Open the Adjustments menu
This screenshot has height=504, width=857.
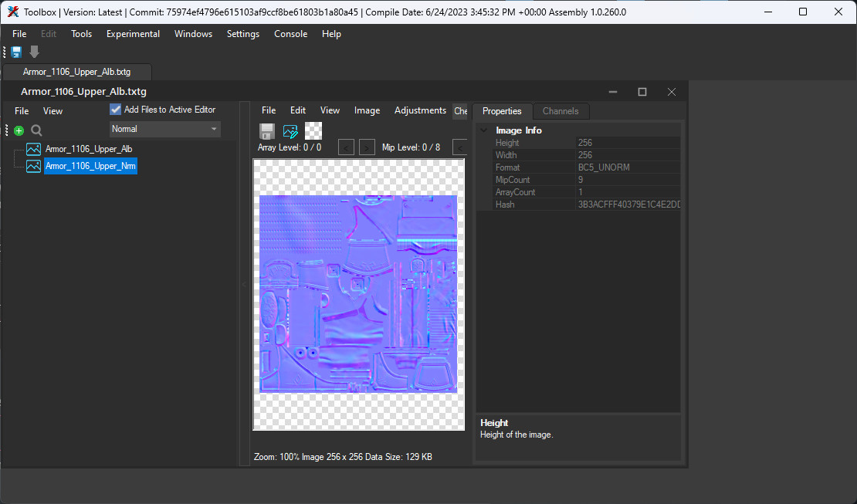420,110
